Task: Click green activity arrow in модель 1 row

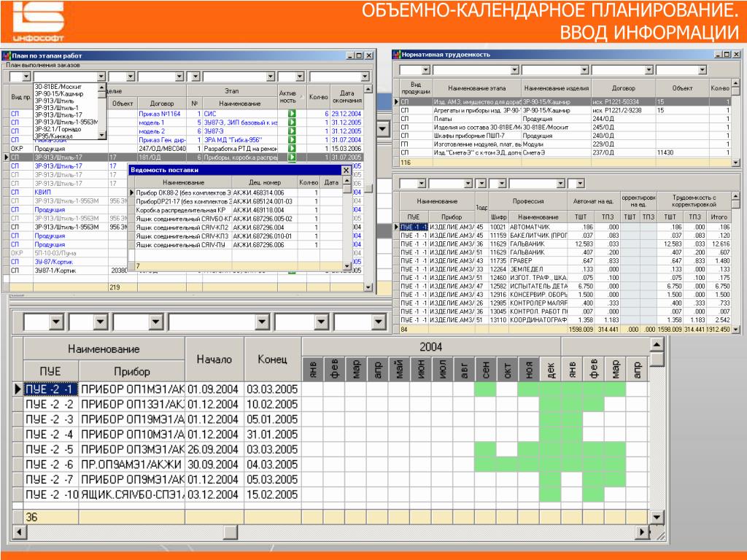Action: point(292,122)
